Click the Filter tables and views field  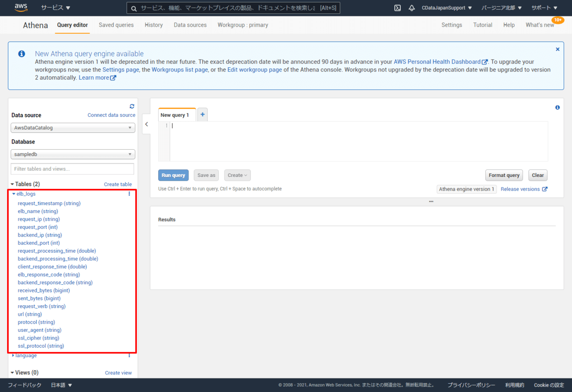tap(72, 169)
